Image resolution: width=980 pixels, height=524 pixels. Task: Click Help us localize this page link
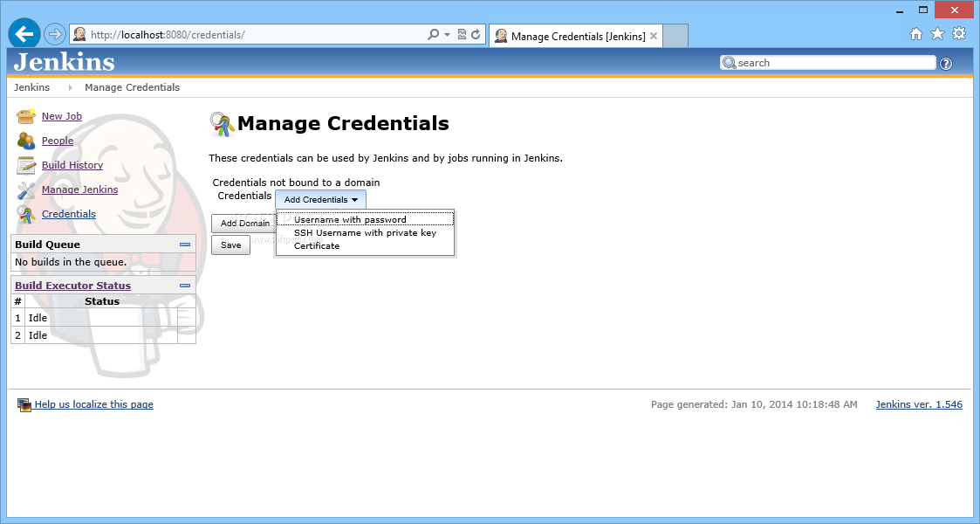click(93, 404)
